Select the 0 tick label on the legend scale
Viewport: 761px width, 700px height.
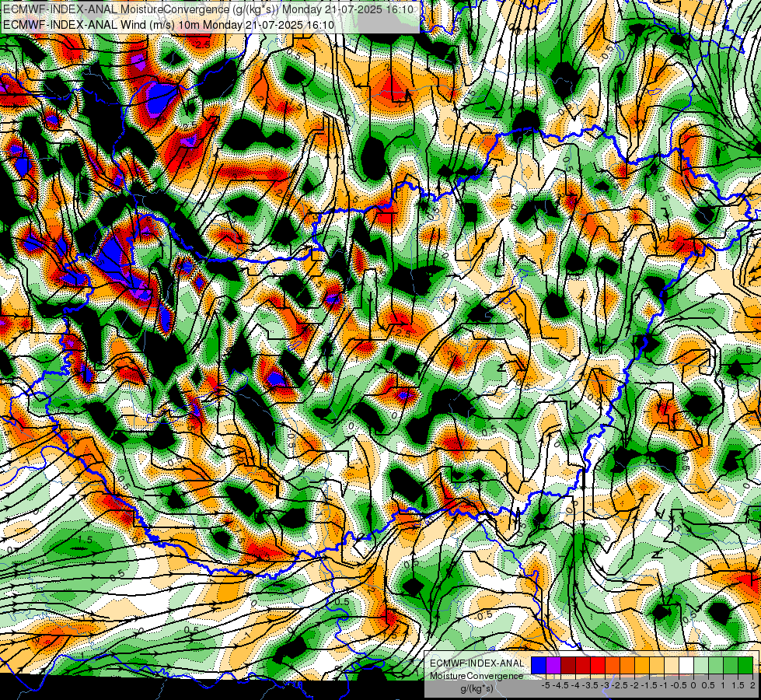pyautogui.click(x=693, y=685)
